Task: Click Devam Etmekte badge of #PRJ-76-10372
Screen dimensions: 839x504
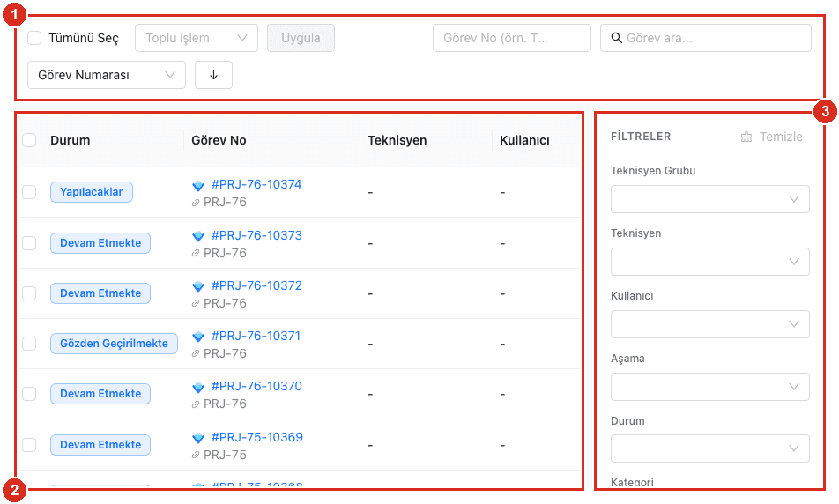Action: (x=100, y=293)
